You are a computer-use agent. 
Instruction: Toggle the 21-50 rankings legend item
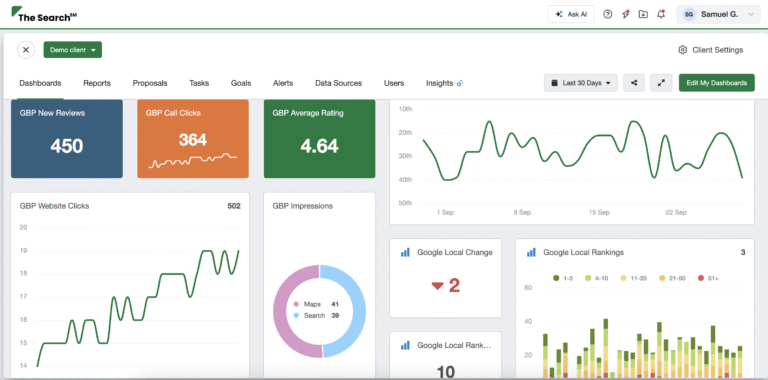click(672, 278)
